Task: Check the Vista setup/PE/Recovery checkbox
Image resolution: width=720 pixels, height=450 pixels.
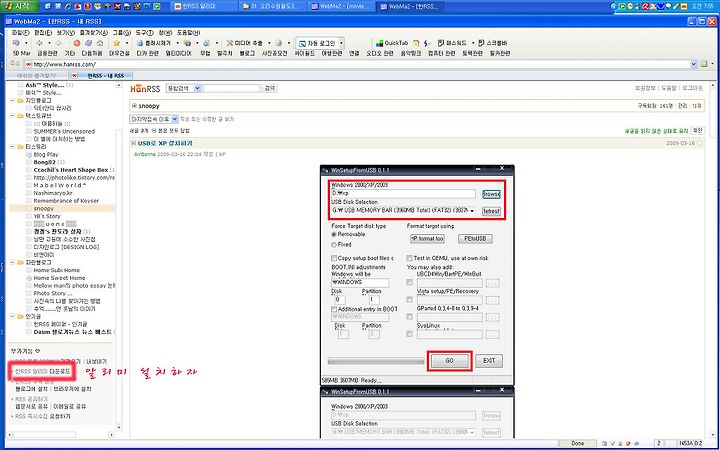Action: [x=409, y=300]
